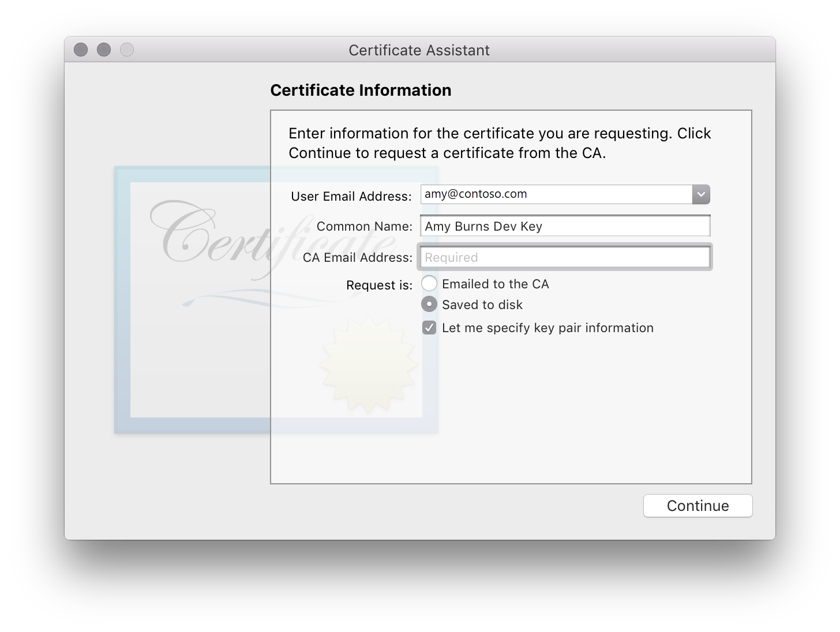Uncheck Let me specify key pair information
Viewport: 840px width, 632px height.
[x=429, y=328]
